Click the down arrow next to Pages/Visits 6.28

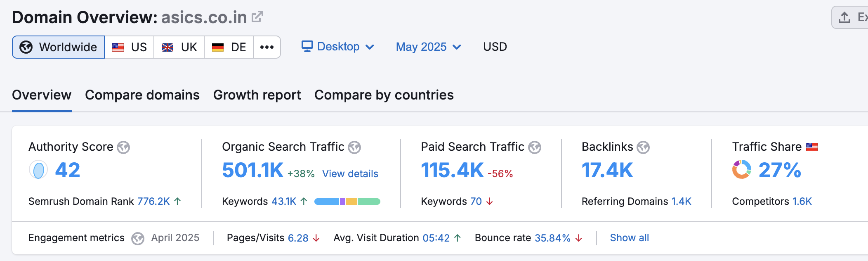tap(316, 238)
